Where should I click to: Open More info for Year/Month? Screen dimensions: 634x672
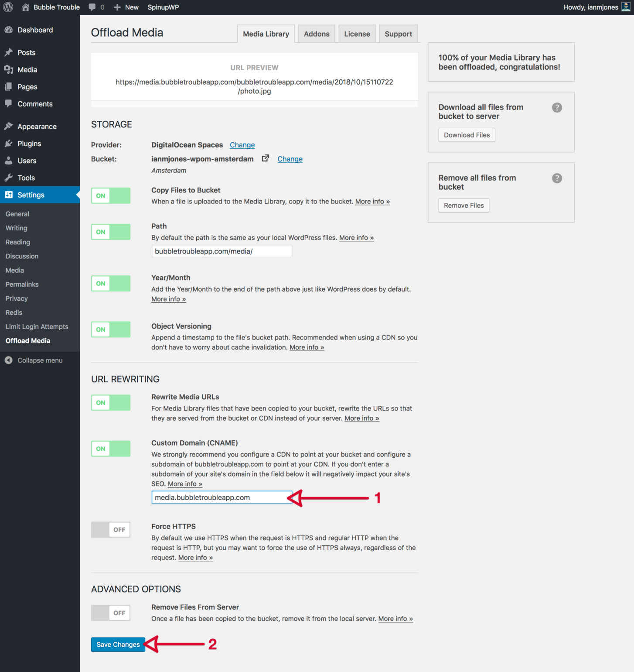pos(168,299)
